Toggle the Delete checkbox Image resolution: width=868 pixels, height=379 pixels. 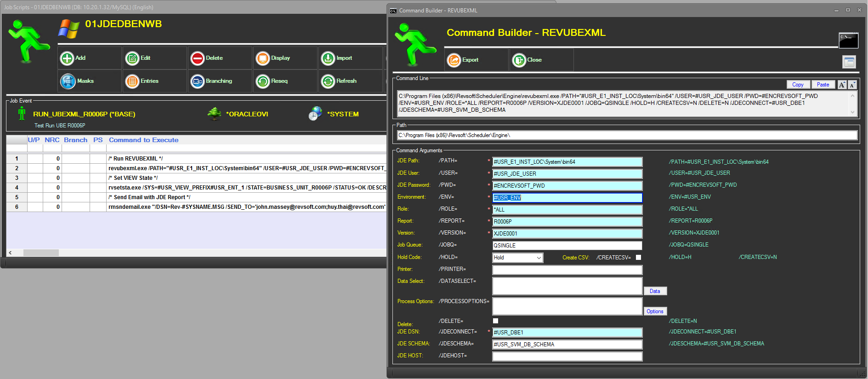click(495, 321)
